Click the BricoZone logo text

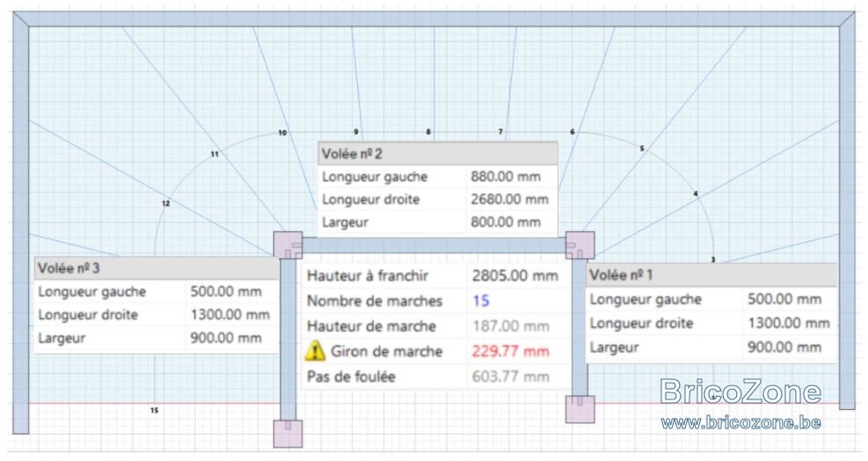point(740,391)
